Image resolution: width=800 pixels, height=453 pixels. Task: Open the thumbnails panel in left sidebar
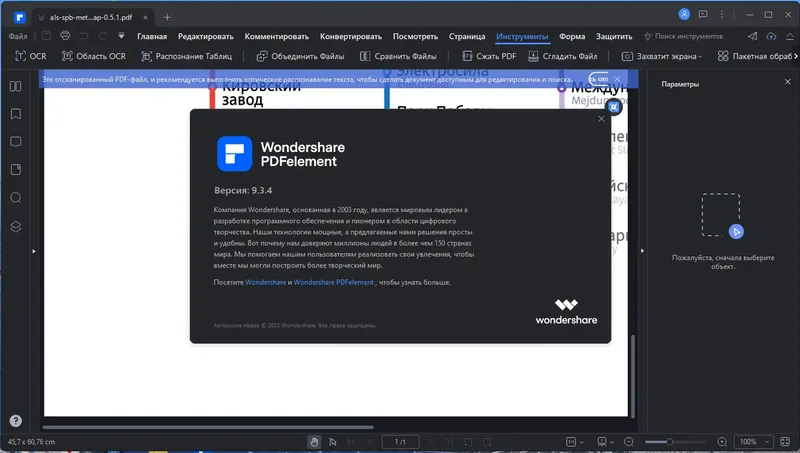[x=16, y=86]
